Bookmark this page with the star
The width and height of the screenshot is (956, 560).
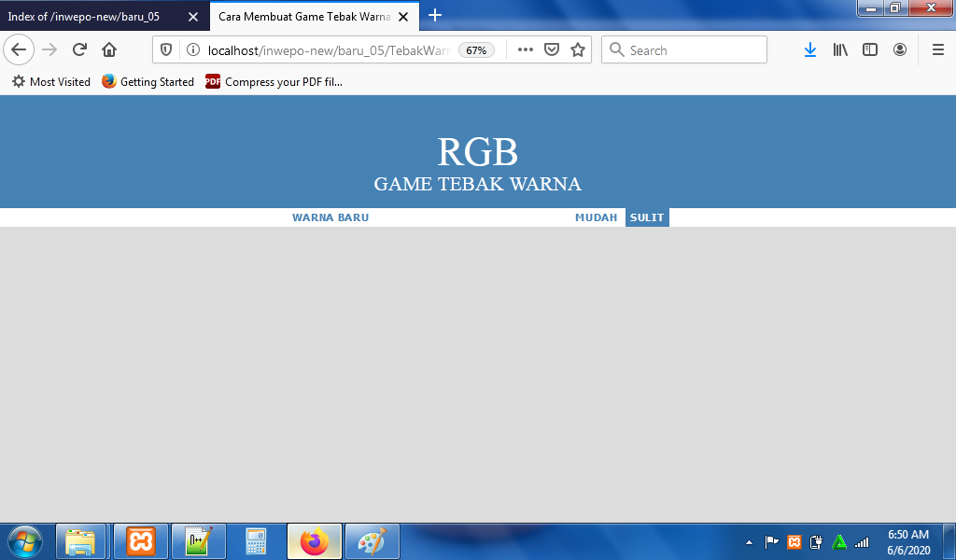click(577, 50)
